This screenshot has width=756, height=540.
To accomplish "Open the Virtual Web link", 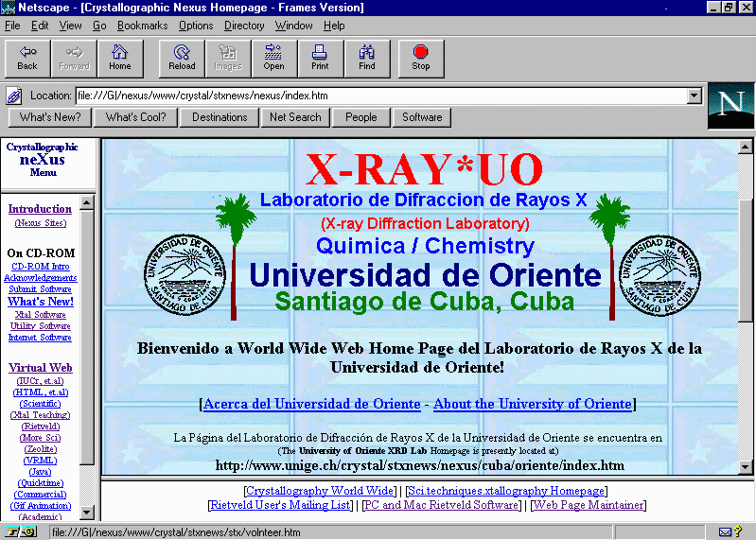I will (x=41, y=368).
